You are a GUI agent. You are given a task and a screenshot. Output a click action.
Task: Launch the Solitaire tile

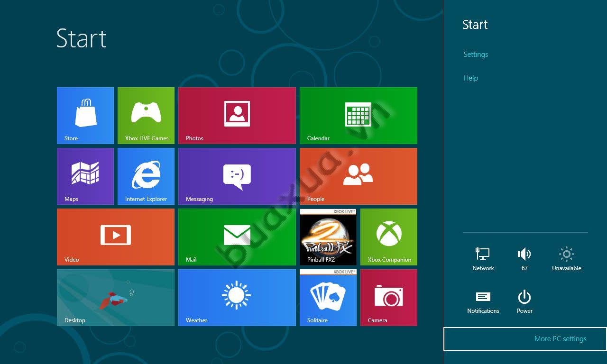coord(328,298)
